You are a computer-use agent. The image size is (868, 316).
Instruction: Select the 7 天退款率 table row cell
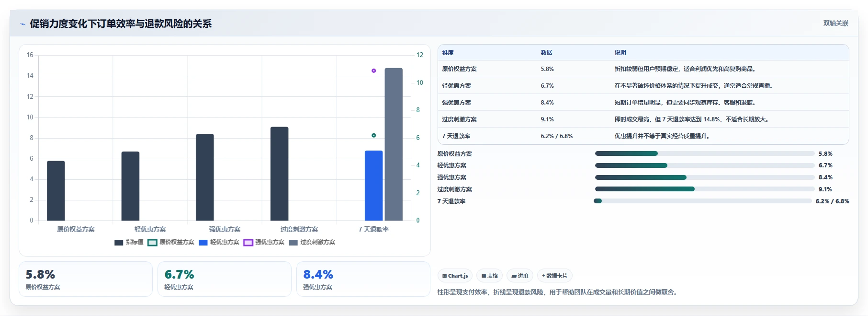tap(456, 136)
